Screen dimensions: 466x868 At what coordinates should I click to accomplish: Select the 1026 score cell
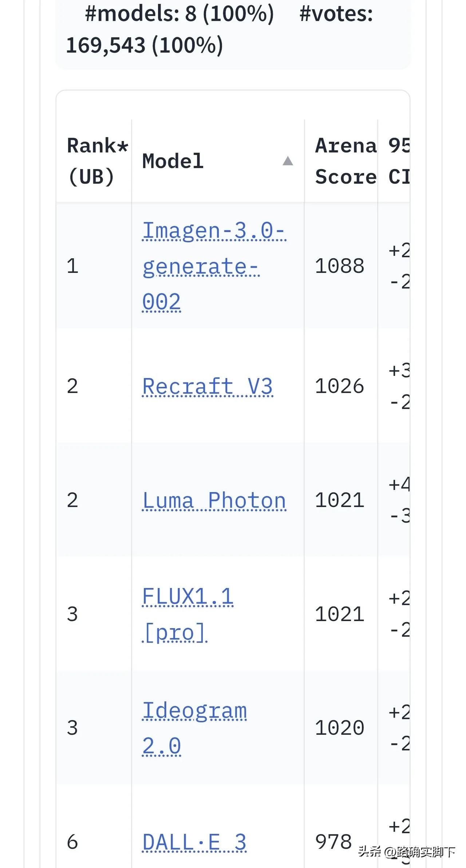coord(339,386)
